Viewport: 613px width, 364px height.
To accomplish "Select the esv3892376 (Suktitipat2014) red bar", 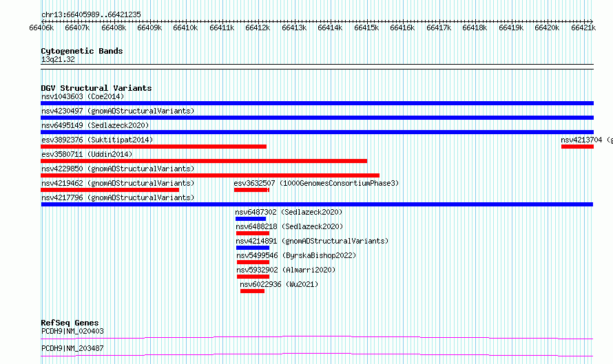I will point(154,147).
